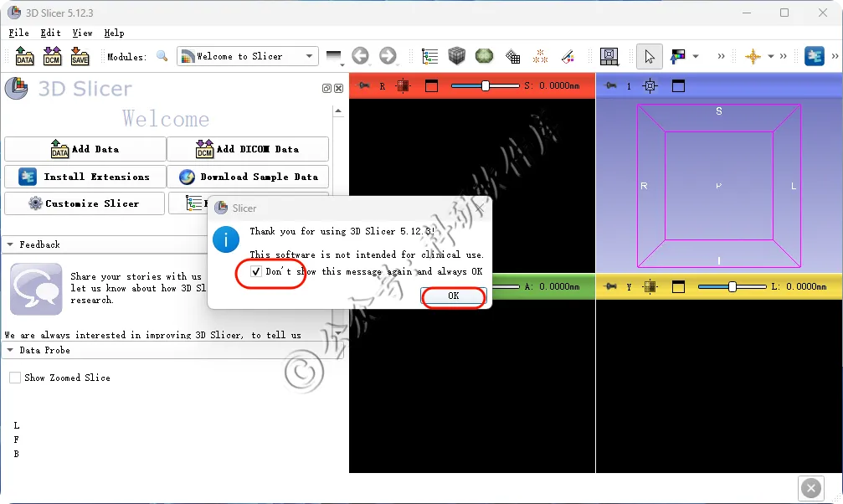843x504 pixels.
Task: Open the Segment Editor icon
Action: point(568,56)
